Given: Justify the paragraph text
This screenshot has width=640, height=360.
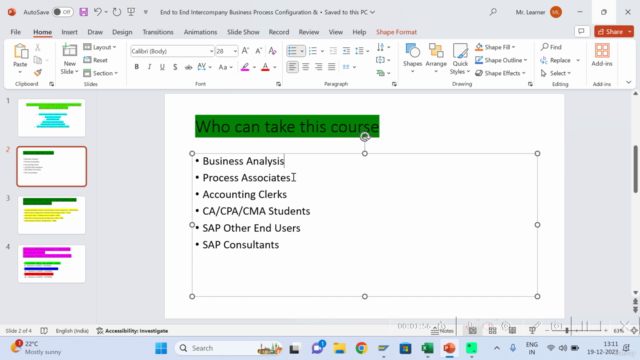Looking at the screenshot, I should pos(331,67).
